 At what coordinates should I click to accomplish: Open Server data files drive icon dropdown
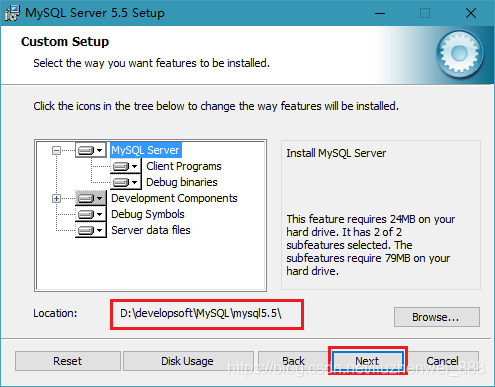[x=91, y=230]
